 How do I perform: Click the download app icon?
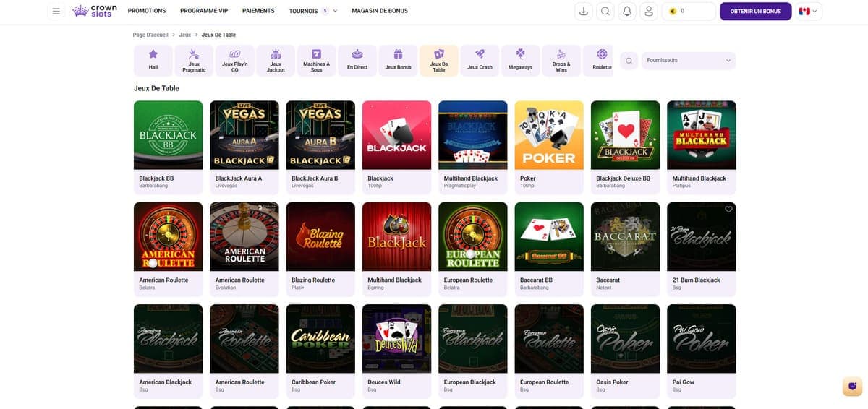pyautogui.click(x=584, y=11)
